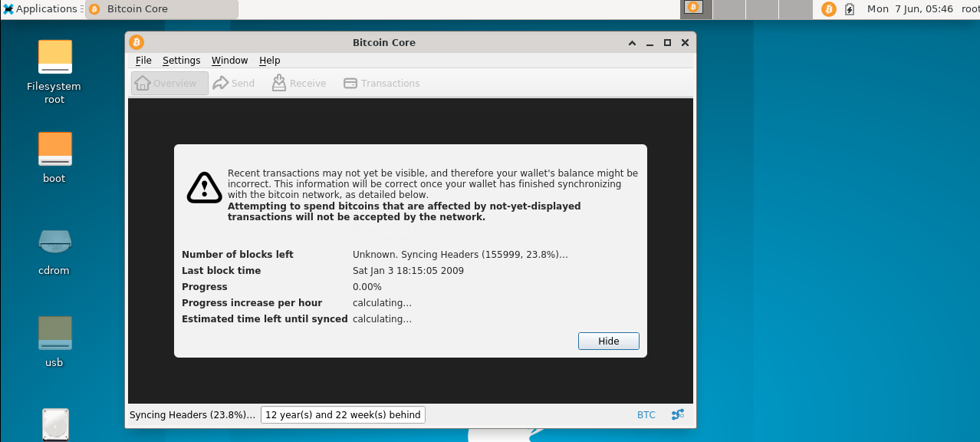Click the Number of blocks left value text
This screenshot has height=442, width=980.
(460, 255)
